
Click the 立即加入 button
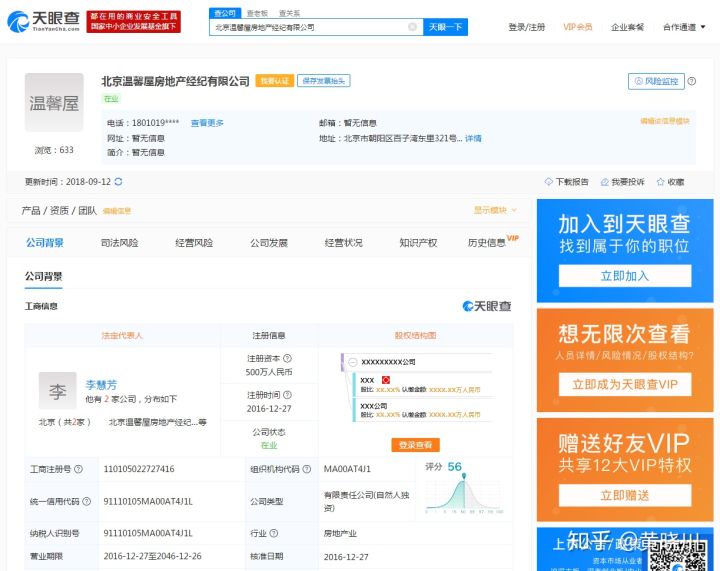[x=625, y=276]
